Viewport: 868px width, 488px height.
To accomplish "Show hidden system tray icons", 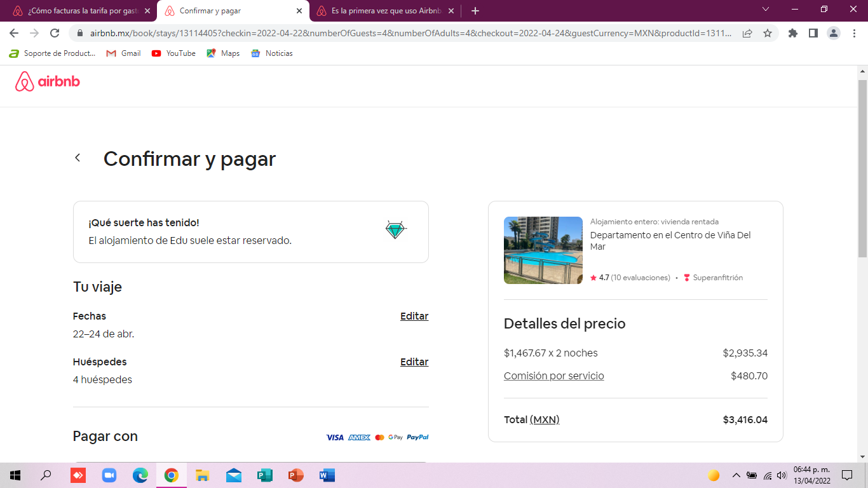I will click(x=736, y=475).
